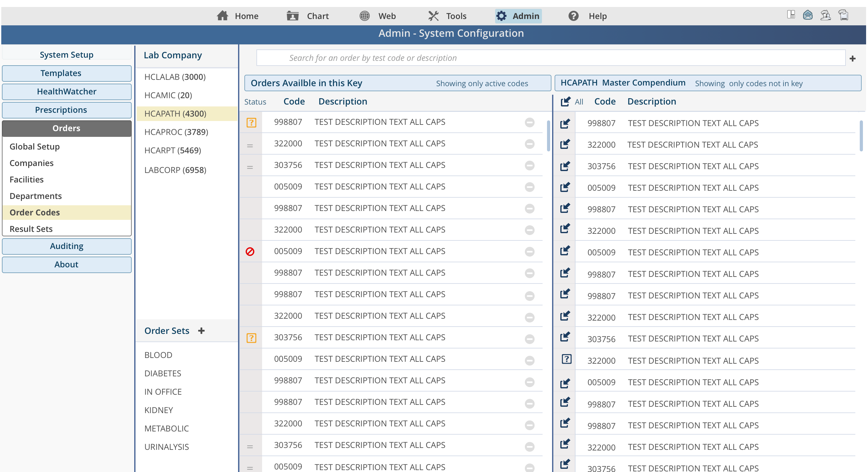Open the Chart menu
This screenshot has width=868, height=472.
coord(308,16)
